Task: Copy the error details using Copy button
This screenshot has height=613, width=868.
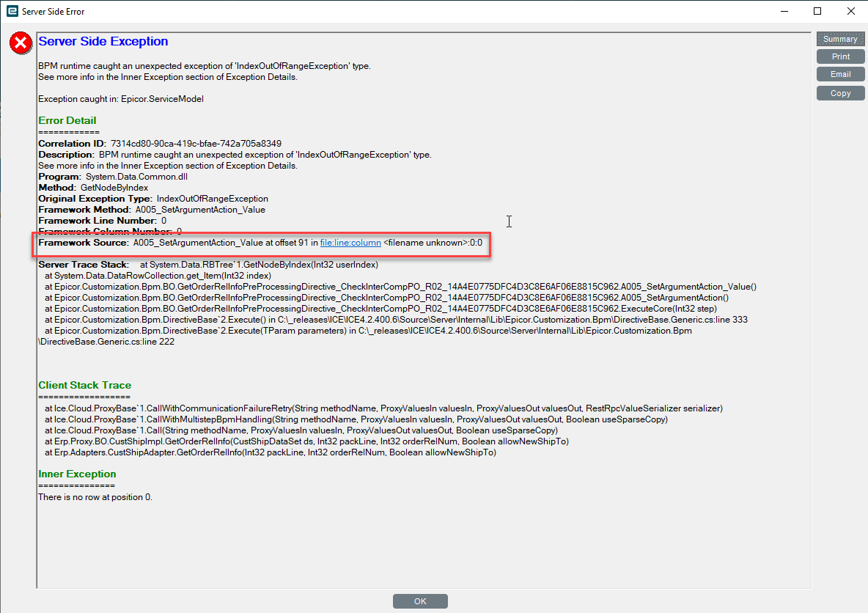Action: 840,92
